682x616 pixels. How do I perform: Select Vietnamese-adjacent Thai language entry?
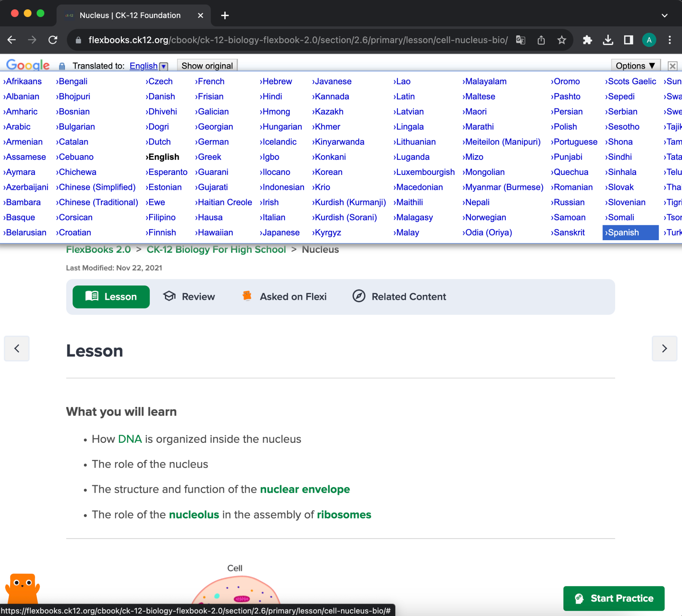coord(673,187)
